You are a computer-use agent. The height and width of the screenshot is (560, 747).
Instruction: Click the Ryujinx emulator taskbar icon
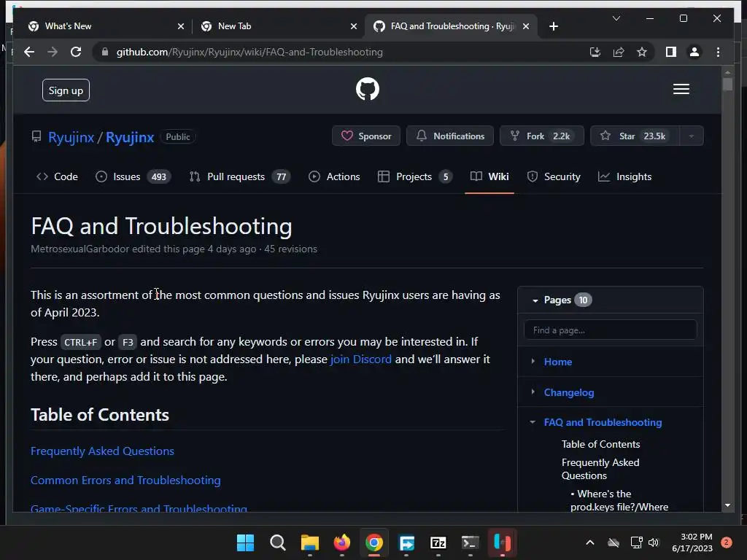coord(502,542)
